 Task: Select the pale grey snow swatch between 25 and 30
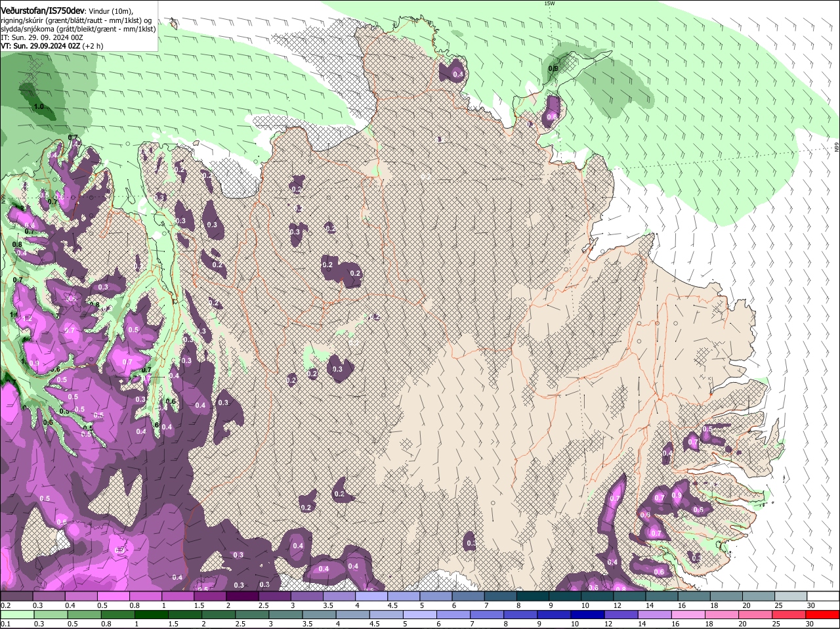coord(791,596)
